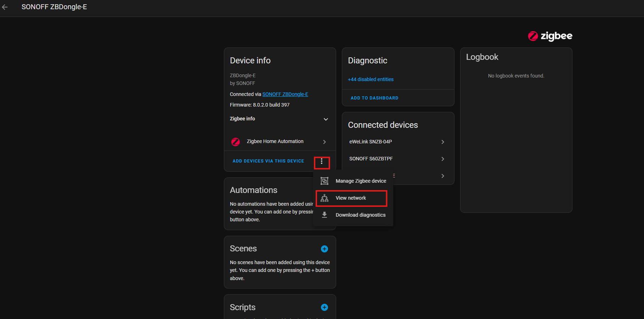
Task: Open the SONOFF ZBDongle-E connection link
Action: [285, 94]
